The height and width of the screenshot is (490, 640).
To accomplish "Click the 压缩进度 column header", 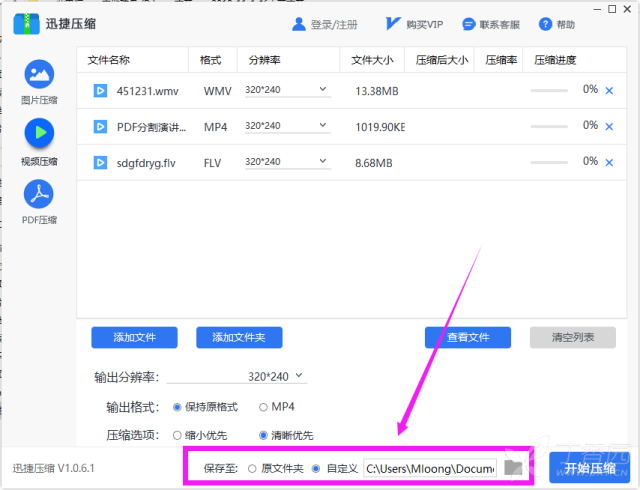I will (x=555, y=60).
